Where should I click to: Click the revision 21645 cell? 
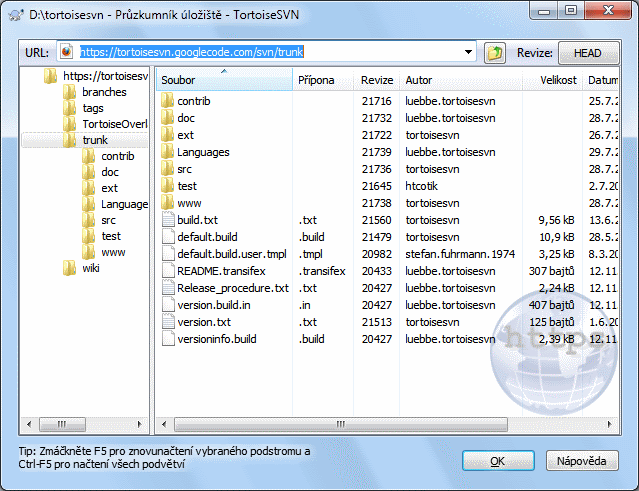[x=377, y=186]
